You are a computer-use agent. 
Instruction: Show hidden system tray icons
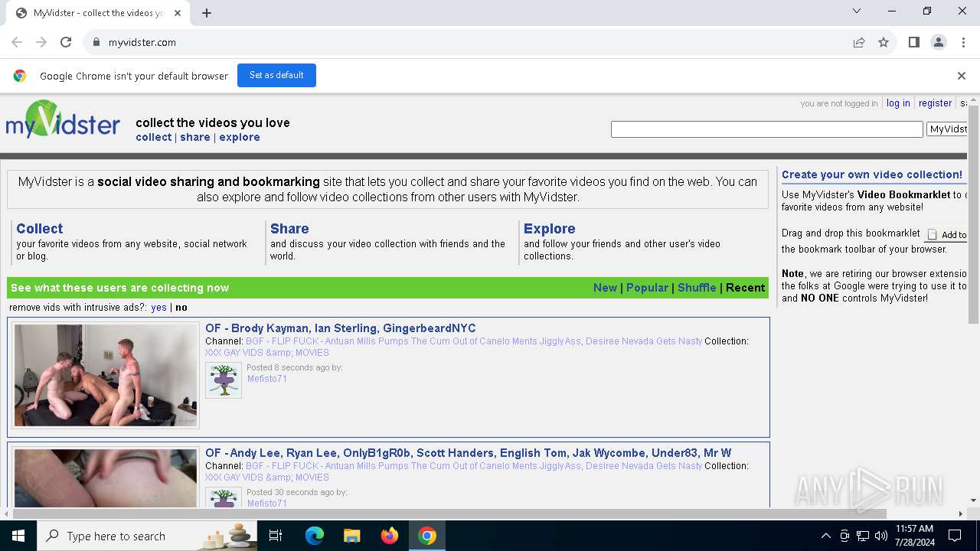(x=825, y=536)
